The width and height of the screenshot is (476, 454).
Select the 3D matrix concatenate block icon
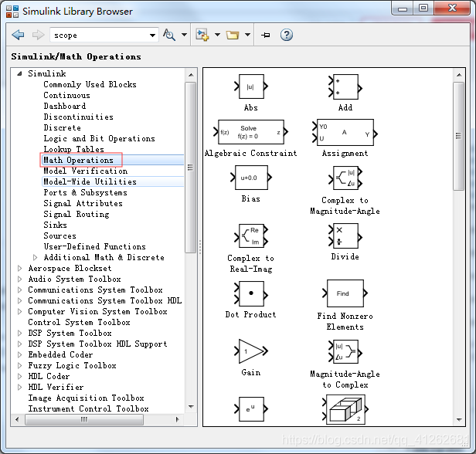[345, 409]
